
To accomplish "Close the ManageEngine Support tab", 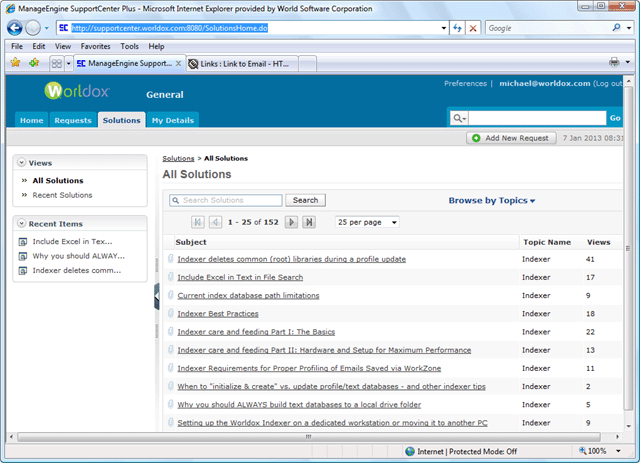I will [x=178, y=63].
